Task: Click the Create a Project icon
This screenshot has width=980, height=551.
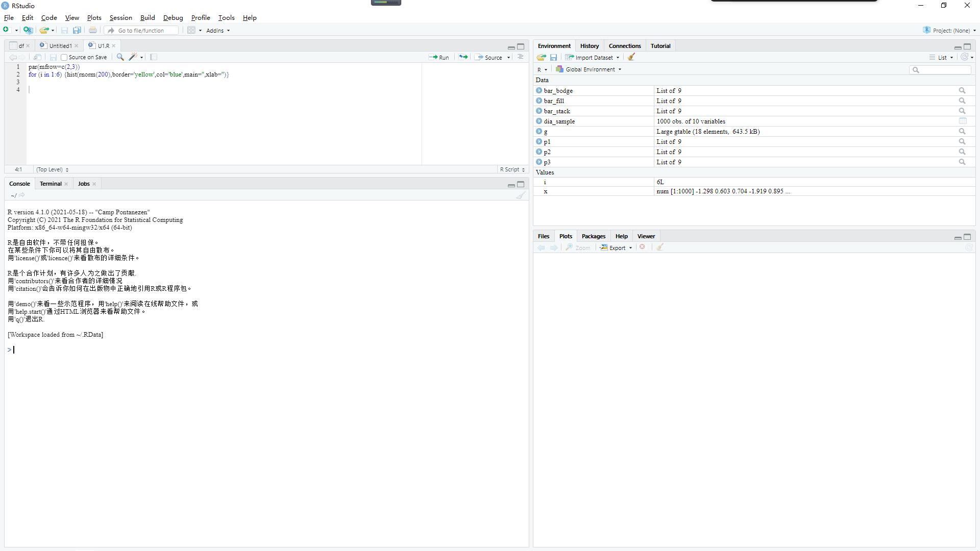Action: [28, 30]
